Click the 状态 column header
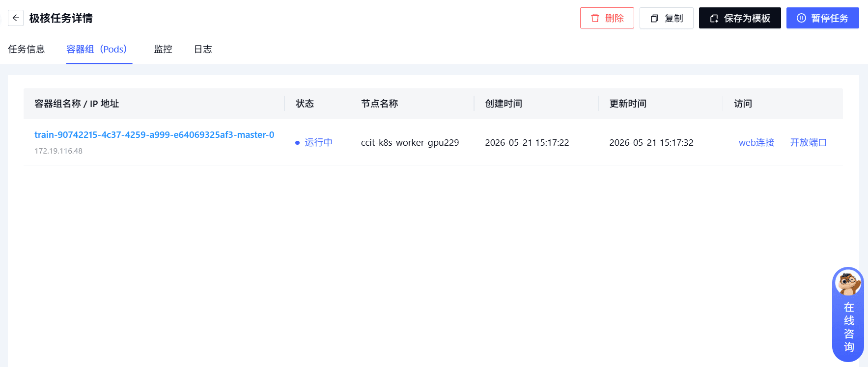The width and height of the screenshot is (868, 367). 305,104
